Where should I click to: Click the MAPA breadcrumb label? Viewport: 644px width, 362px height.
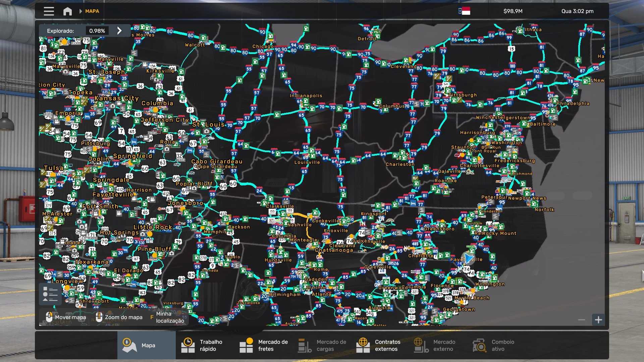coord(92,11)
